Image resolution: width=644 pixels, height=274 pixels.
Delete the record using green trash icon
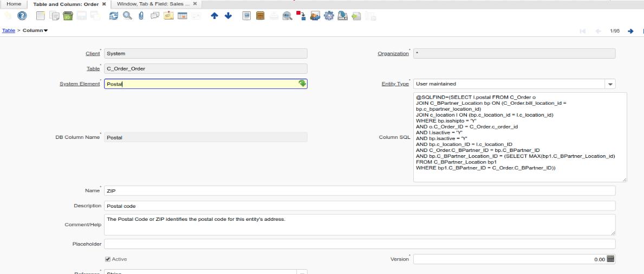point(68,16)
